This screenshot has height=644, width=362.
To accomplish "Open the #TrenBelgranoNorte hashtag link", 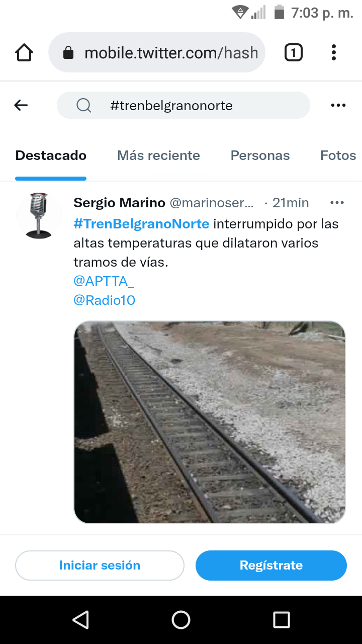I will pos(141,223).
